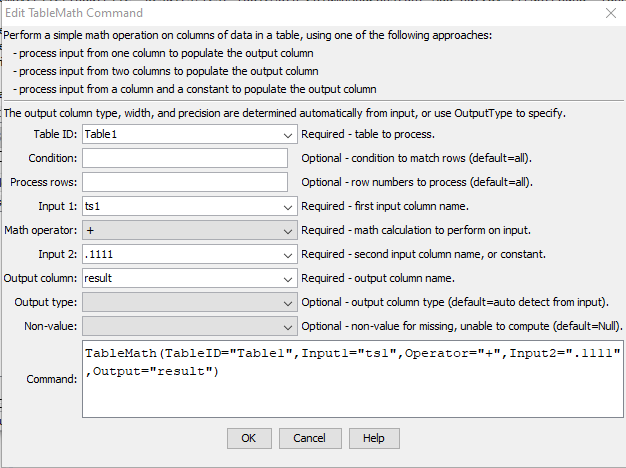This screenshot has height=468, width=626.
Task: Click 'Required - output column name.' note
Action: tap(378, 278)
